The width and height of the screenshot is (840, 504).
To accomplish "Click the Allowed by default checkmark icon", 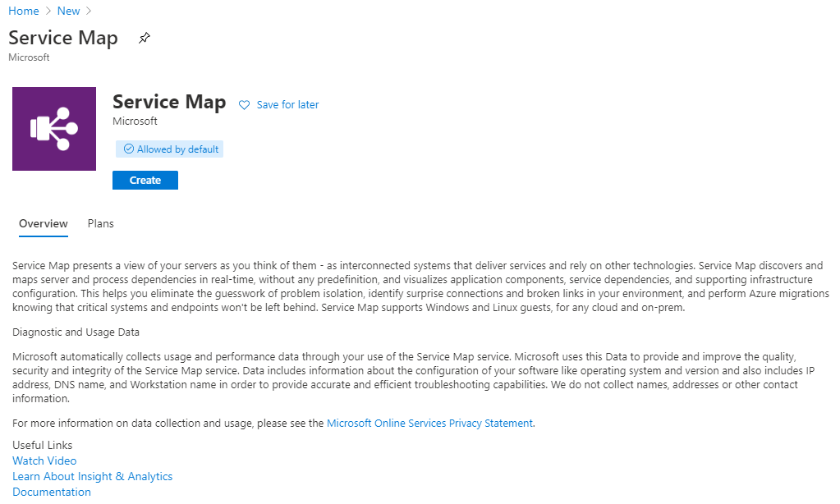I will point(129,149).
